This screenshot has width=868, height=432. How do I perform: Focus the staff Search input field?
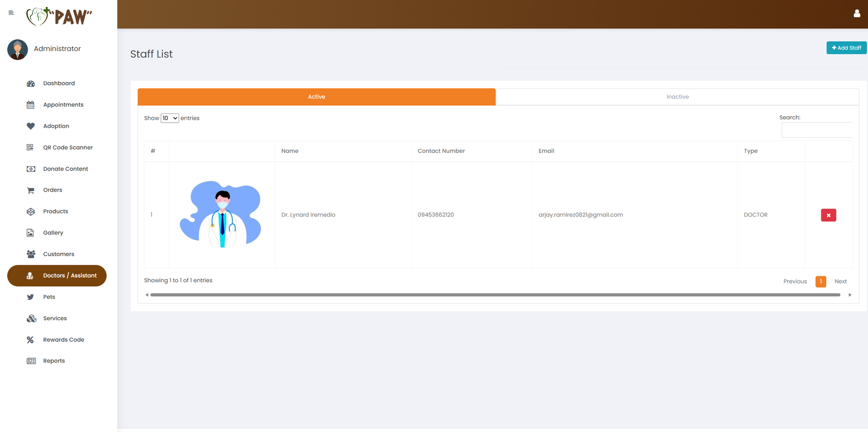click(x=816, y=130)
